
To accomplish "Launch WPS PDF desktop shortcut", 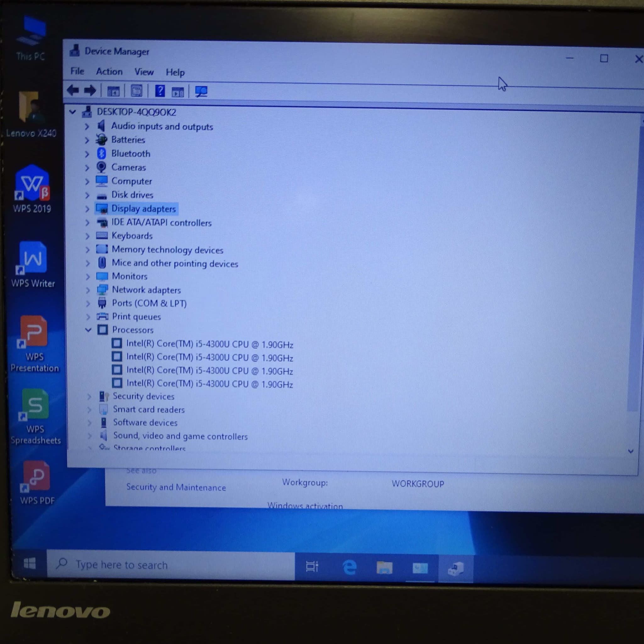I will click(37, 483).
